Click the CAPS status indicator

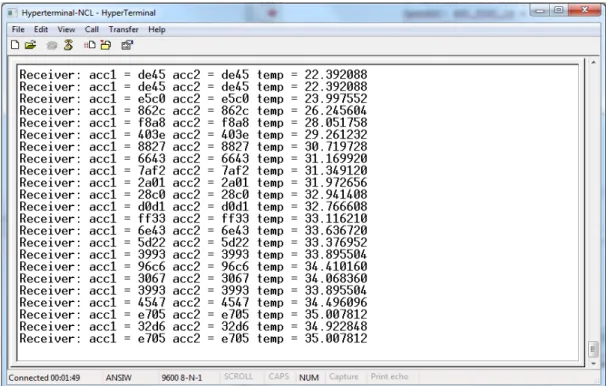coord(279,376)
